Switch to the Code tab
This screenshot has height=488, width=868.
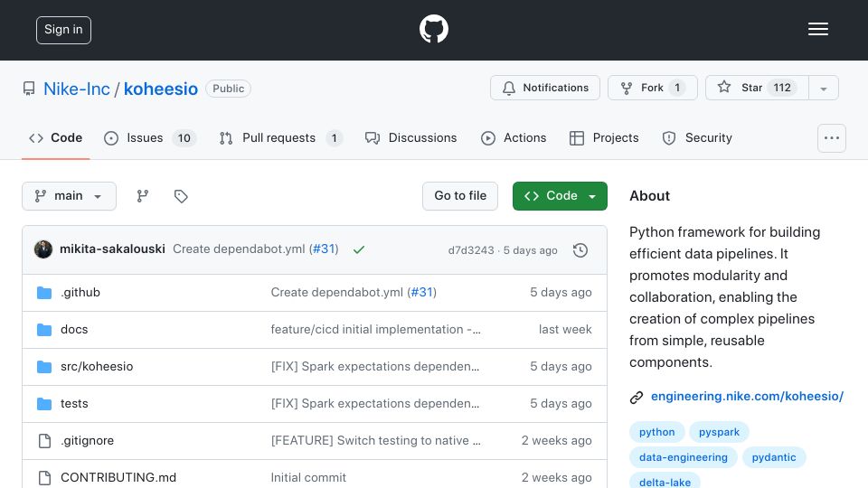[x=55, y=137]
